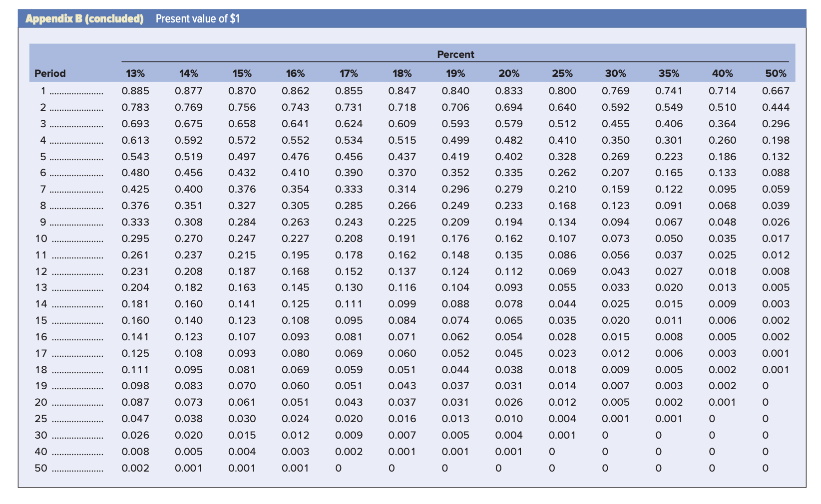This screenshot has height=504, width=821.
Task: Click 0.162 in period 10 under 20%
Action: click(x=509, y=239)
